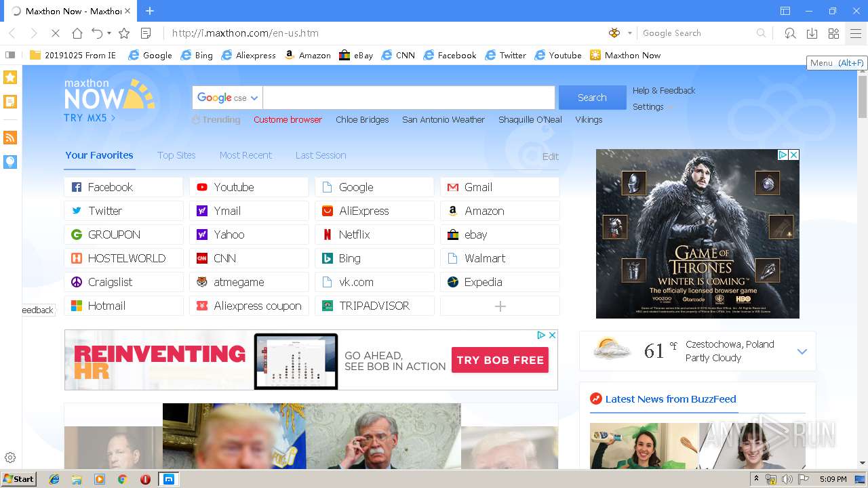
Task: Click the San Antonio Weather trending link
Action: coord(443,119)
